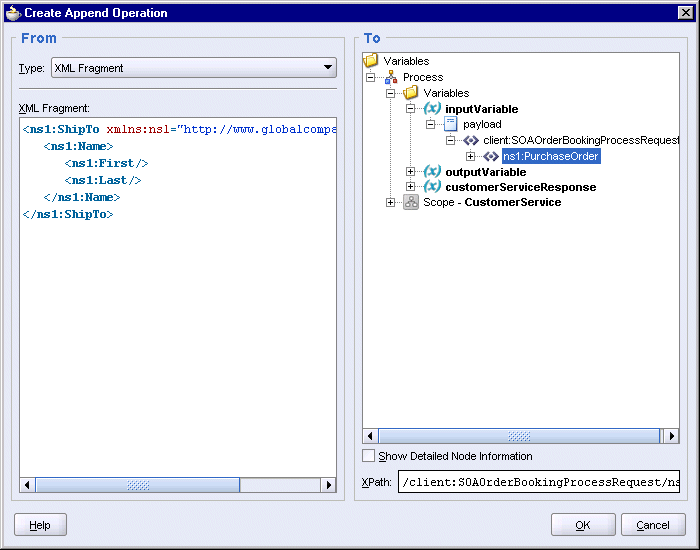Expand the ns1:PurchaseOrder node

tap(470, 156)
